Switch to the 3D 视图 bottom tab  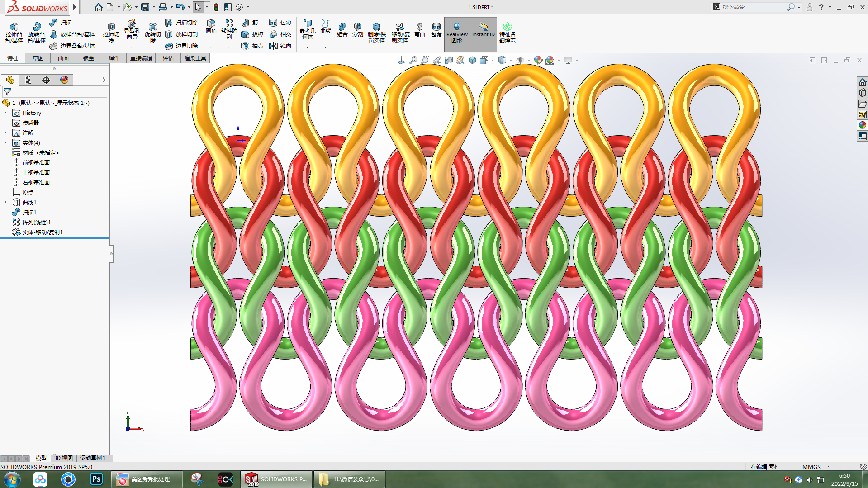pos(63,458)
